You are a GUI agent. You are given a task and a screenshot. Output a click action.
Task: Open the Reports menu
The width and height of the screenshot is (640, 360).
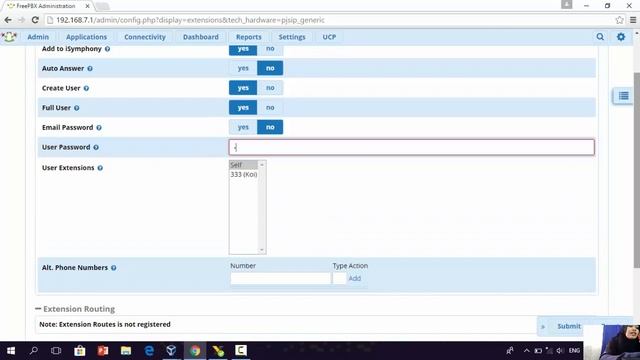[x=249, y=37]
